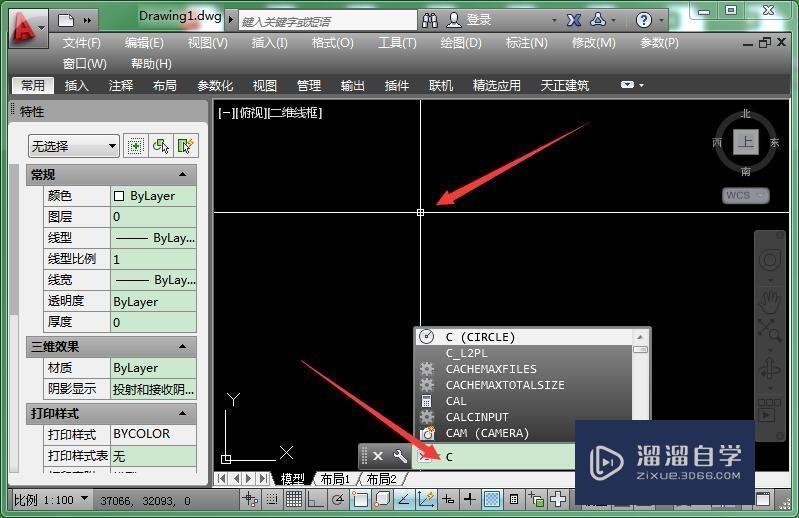Open the 标注(N) menu
799x518 pixels.
[x=526, y=43]
